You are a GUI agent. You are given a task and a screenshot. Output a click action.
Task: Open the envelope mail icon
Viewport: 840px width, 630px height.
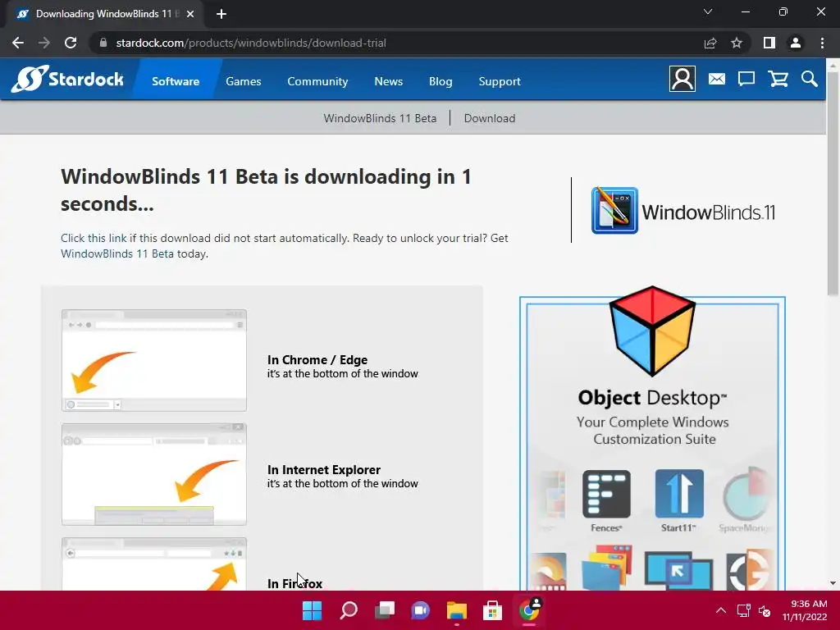[x=716, y=80]
